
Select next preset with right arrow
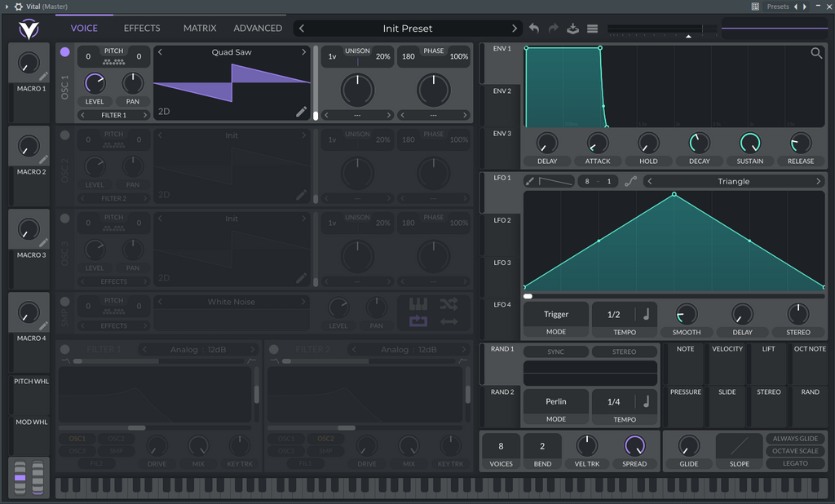514,29
